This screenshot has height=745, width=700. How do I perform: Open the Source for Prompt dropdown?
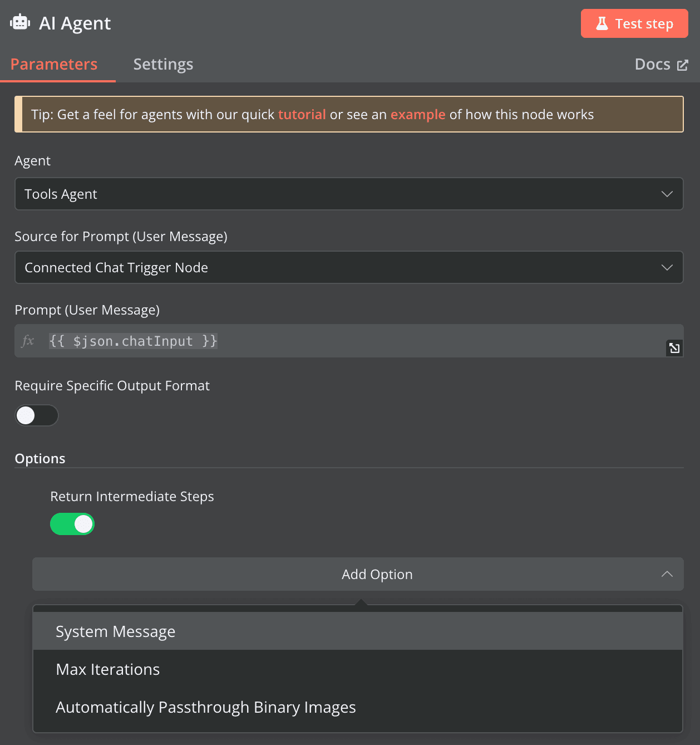click(349, 267)
